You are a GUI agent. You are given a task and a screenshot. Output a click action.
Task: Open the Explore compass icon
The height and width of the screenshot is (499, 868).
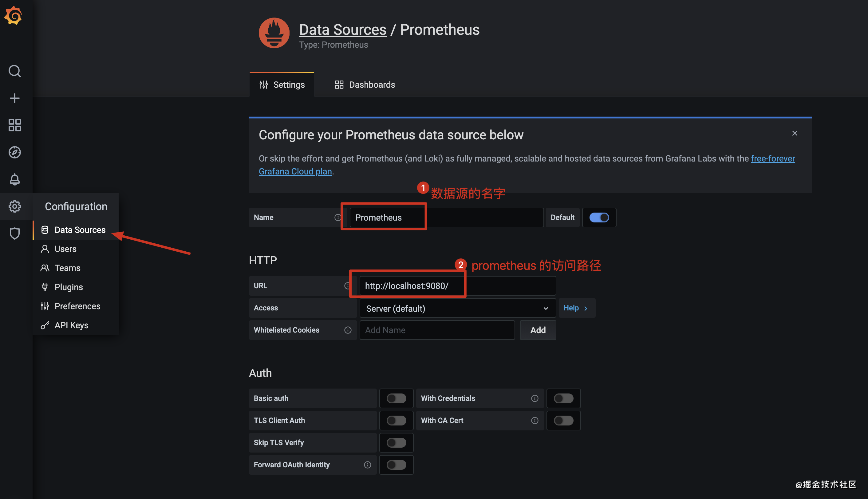(x=14, y=152)
